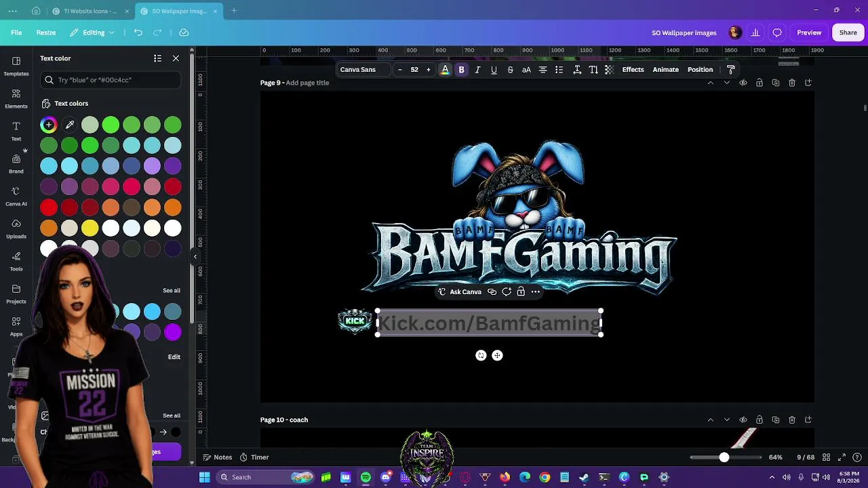Open the transparency control
This screenshot has width=868, height=488.
click(610, 70)
